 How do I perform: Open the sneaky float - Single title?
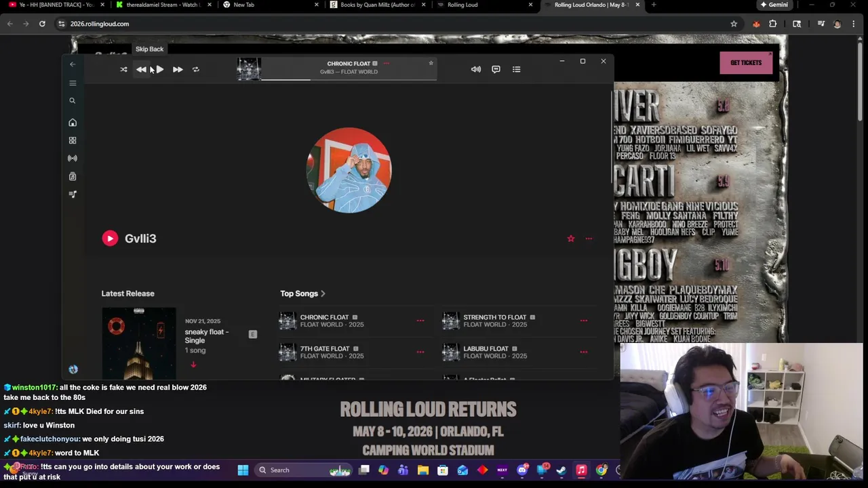207,336
